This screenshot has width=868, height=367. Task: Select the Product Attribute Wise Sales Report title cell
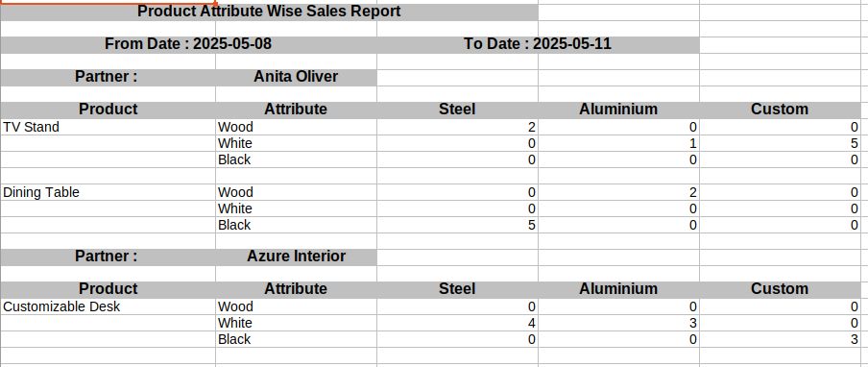click(269, 12)
